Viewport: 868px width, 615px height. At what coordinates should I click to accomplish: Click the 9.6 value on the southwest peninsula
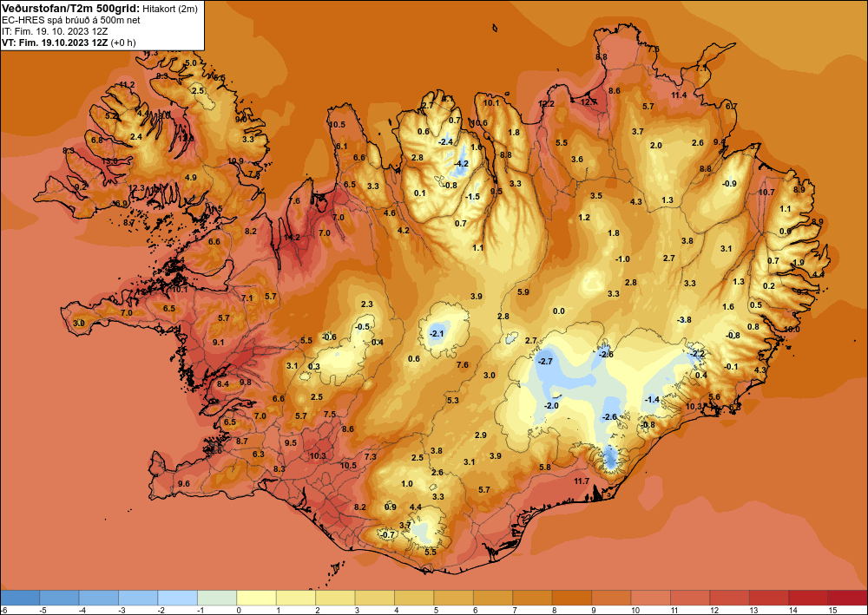184,483
